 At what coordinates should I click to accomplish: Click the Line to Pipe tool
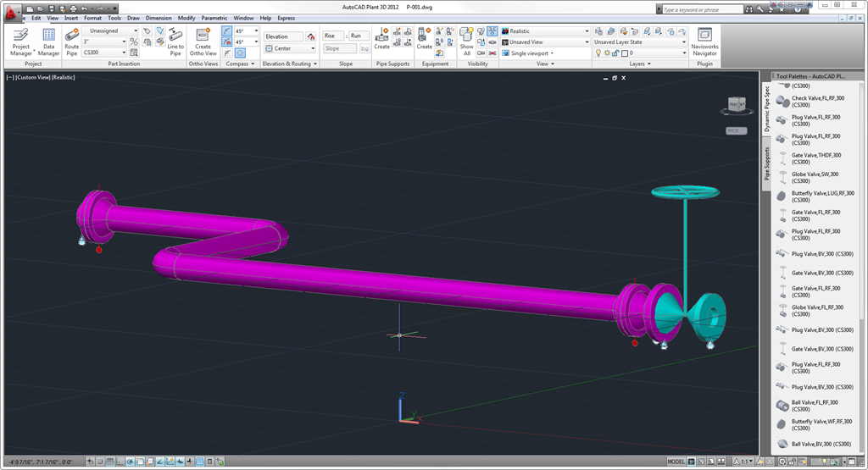(175, 42)
